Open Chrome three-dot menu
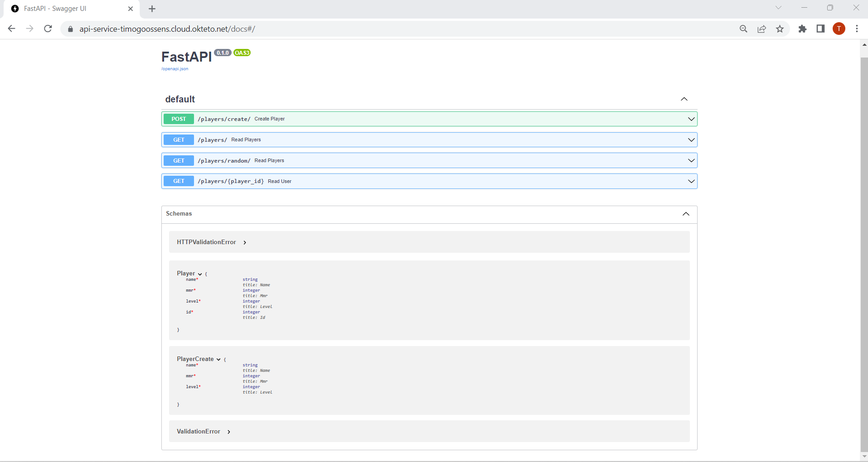 857,29
